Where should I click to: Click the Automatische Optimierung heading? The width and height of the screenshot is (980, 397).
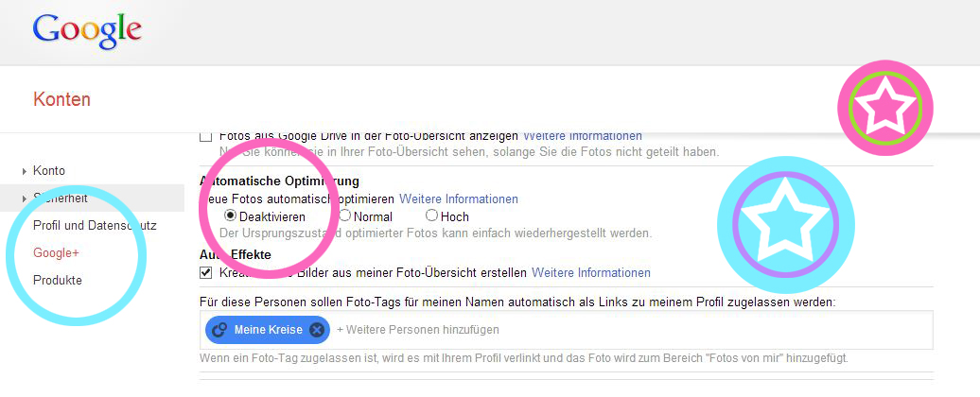click(x=279, y=181)
